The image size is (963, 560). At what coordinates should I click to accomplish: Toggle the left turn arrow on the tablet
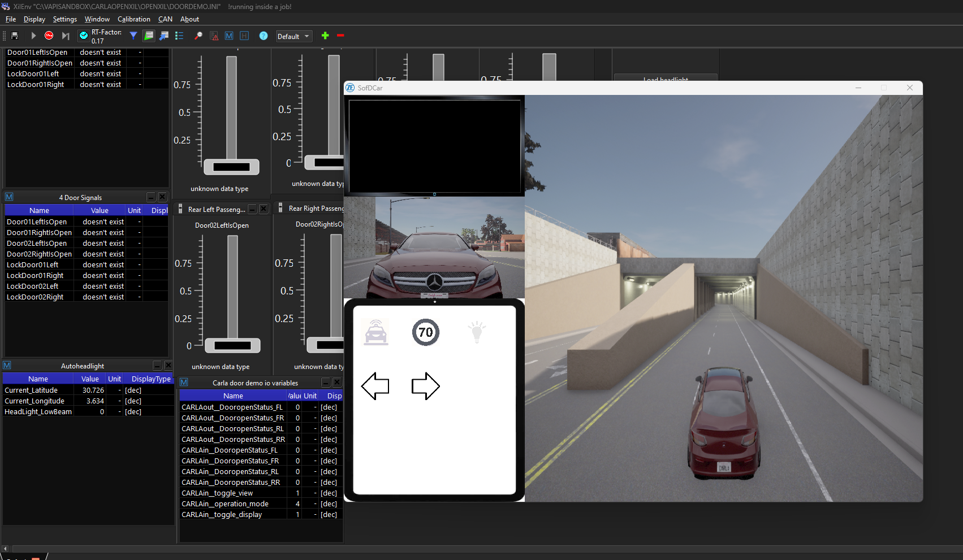point(375,387)
